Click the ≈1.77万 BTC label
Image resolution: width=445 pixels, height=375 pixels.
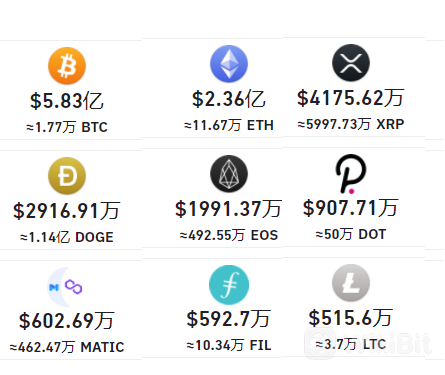67,127
